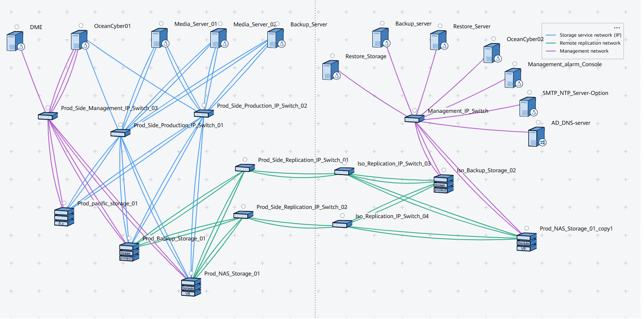Click the green Remote replication network line swatch
This screenshot has width=644, height=319.
[x=551, y=43]
